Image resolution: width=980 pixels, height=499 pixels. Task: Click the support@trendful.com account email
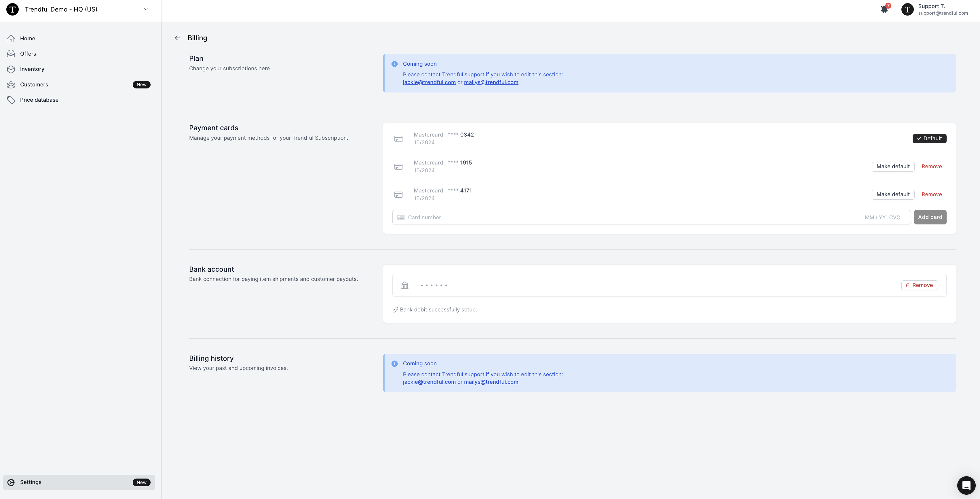943,13
